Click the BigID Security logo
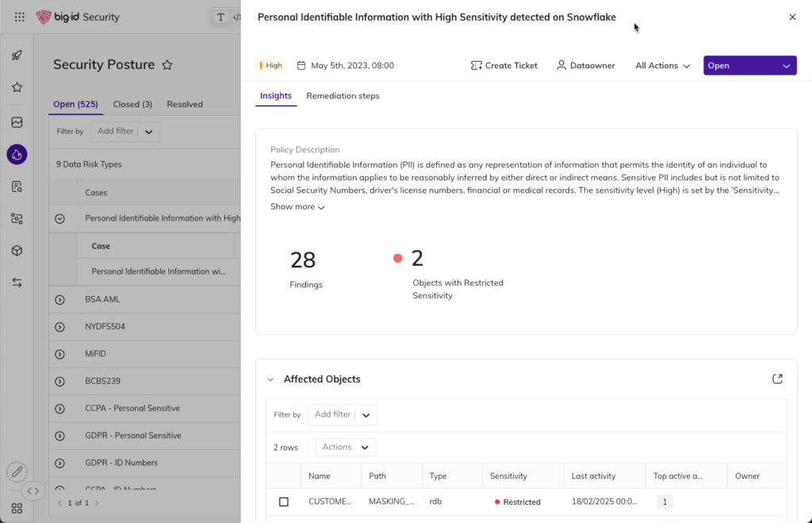812x523 pixels. click(x=78, y=17)
